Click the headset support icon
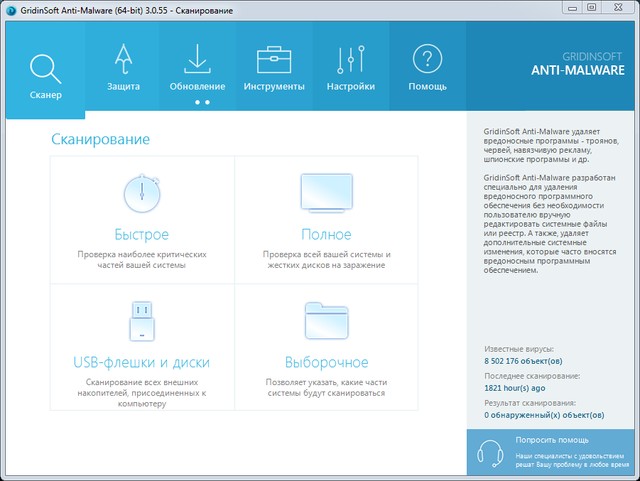 pos(489,452)
